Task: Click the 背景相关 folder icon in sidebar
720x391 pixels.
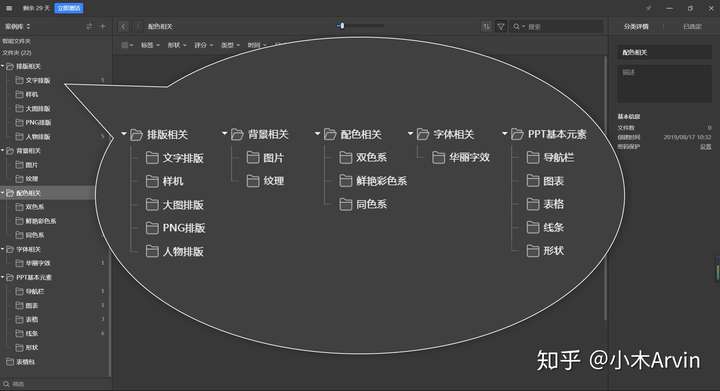Action: click(10, 151)
